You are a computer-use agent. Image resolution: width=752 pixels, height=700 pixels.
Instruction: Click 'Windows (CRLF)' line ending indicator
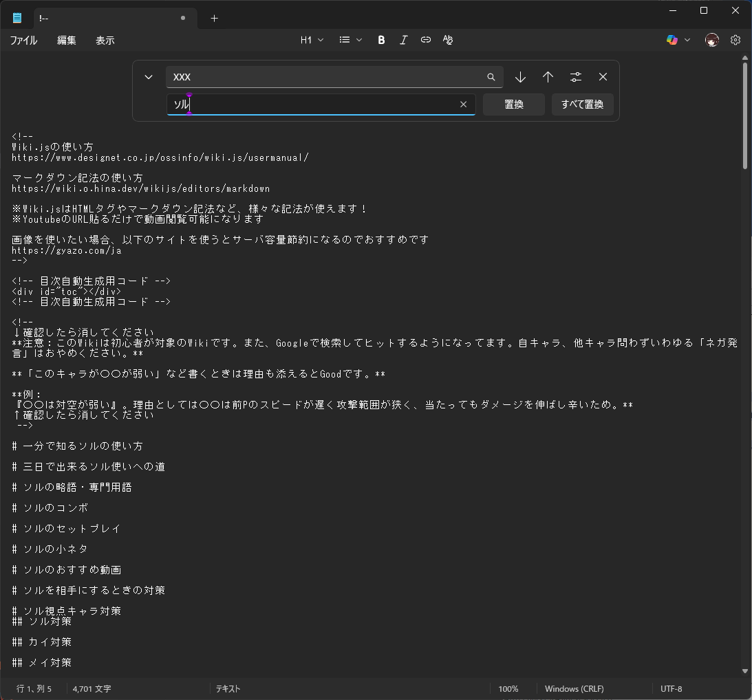click(574, 689)
